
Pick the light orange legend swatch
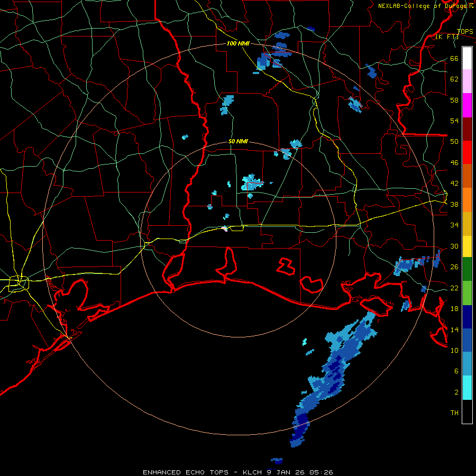(467, 200)
